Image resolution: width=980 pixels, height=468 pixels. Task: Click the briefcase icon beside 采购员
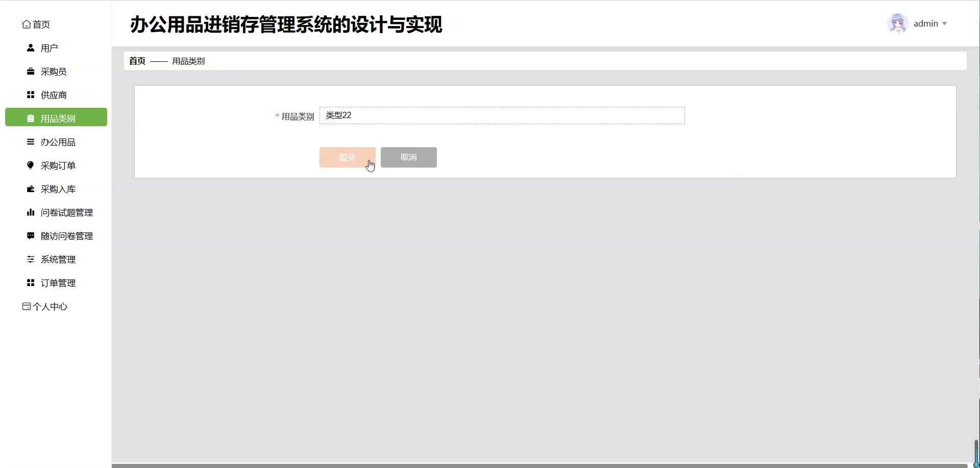pos(31,71)
